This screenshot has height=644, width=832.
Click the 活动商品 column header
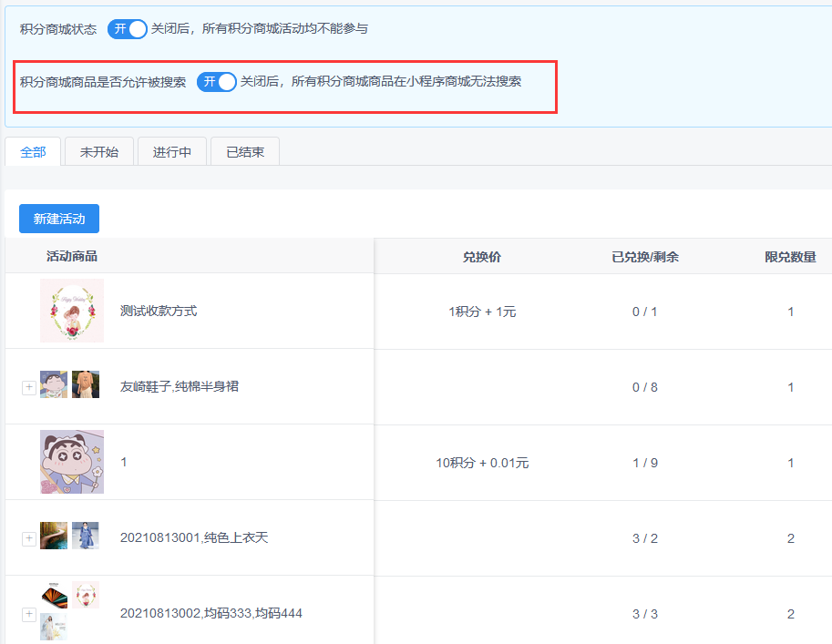click(72, 256)
